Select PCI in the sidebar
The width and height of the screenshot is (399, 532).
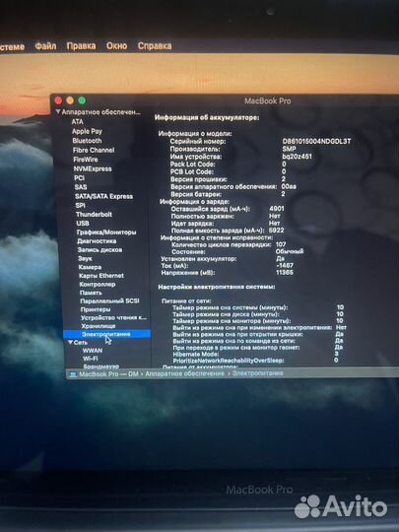[x=79, y=177]
